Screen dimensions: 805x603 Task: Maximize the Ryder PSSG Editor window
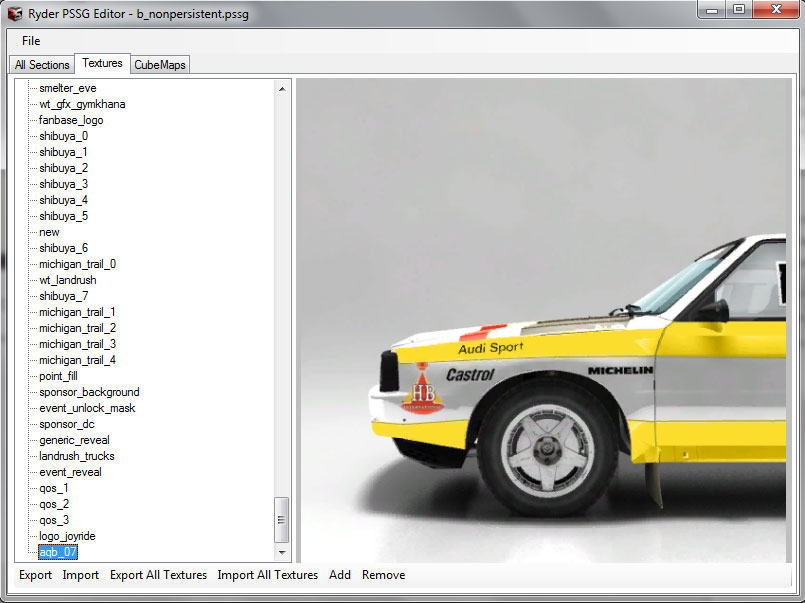(739, 10)
